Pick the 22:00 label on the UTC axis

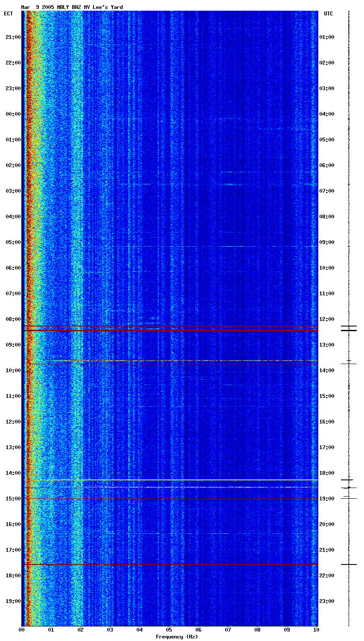click(x=327, y=576)
